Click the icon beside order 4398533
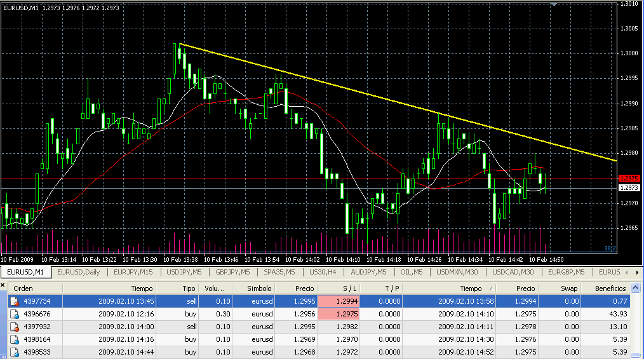This screenshot has width=644, height=359. (14, 352)
